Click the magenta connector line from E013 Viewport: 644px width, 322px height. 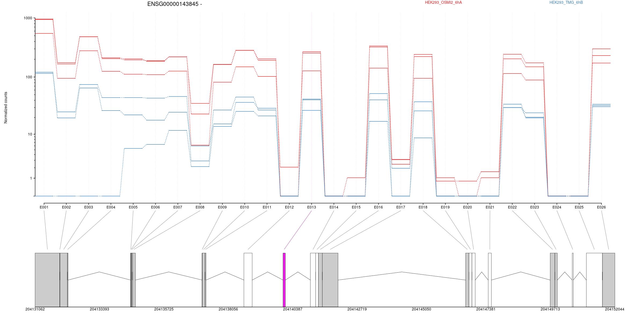pyautogui.click(x=298, y=230)
